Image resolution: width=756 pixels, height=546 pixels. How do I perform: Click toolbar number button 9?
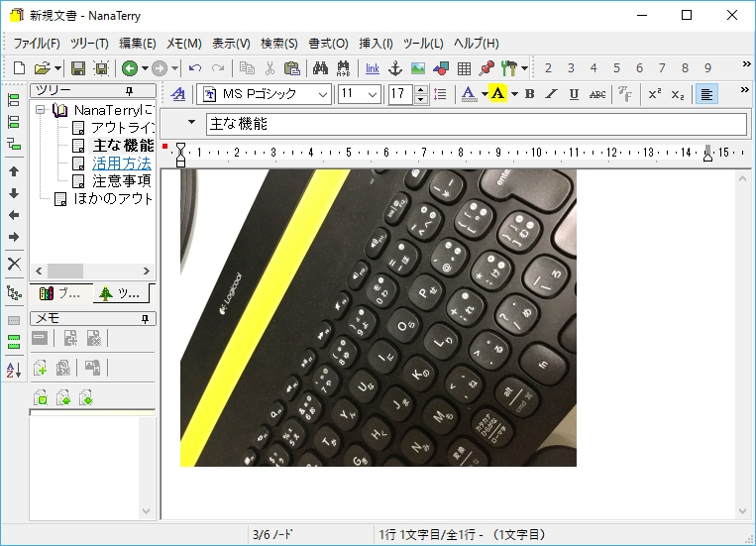707,68
